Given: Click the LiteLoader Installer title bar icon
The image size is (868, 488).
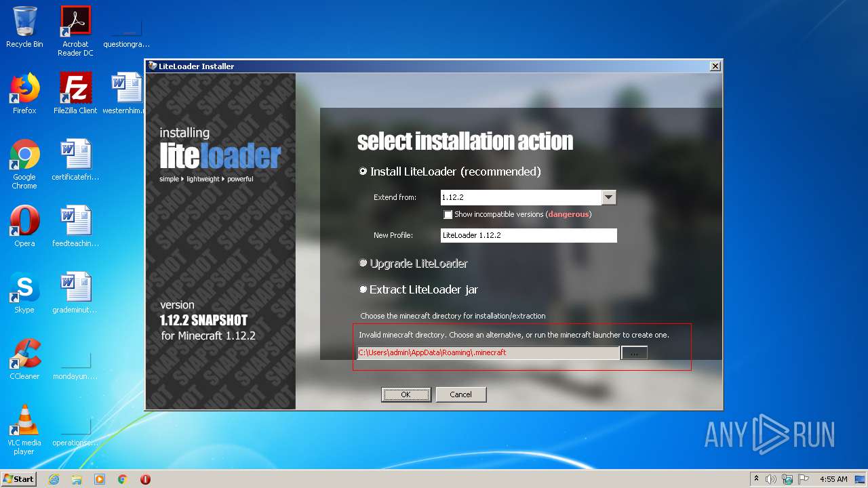Looking at the screenshot, I should pyautogui.click(x=153, y=66).
